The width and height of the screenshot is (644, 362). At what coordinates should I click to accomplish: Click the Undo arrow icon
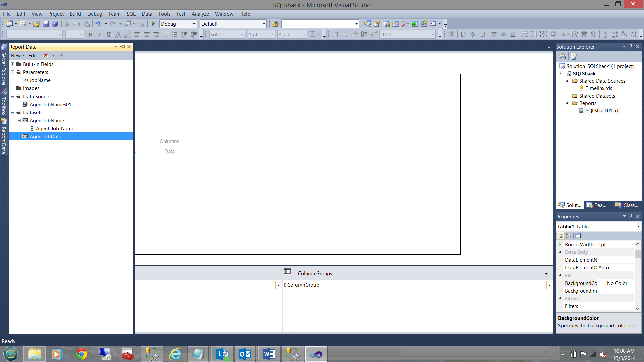coord(98,24)
